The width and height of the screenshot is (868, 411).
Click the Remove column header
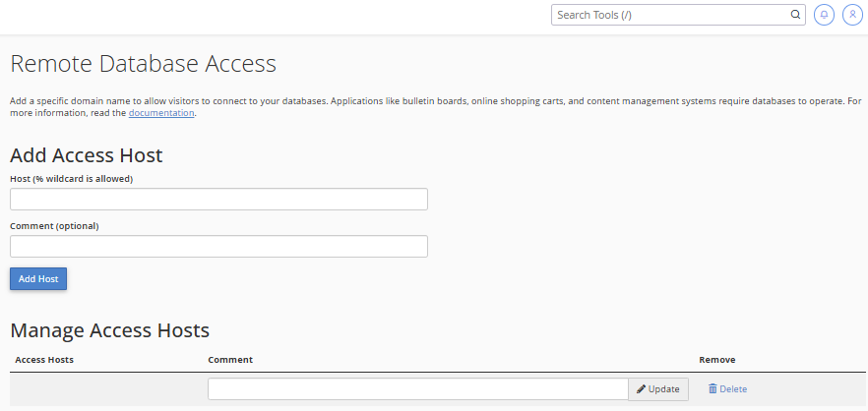[x=716, y=360]
